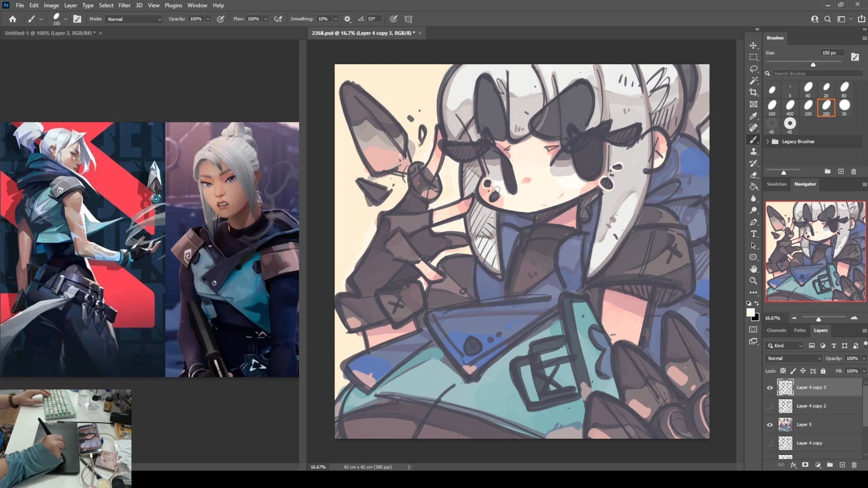Open Brush Preset picker arrow
The width and height of the screenshot is (868, 488).
click(x=66, y=19)
